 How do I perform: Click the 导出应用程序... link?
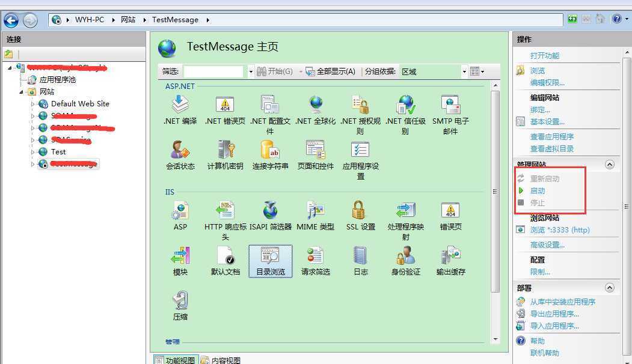[554, 314]
